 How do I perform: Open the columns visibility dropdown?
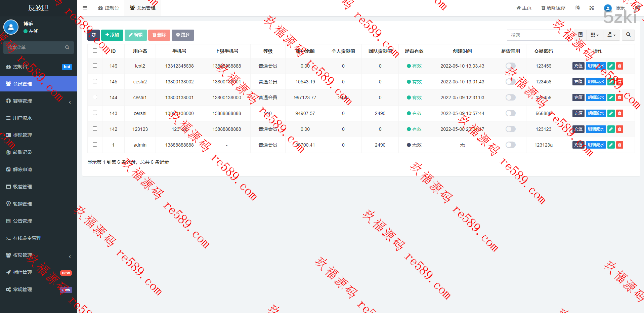pyautogui.click(x=594, y=35)
